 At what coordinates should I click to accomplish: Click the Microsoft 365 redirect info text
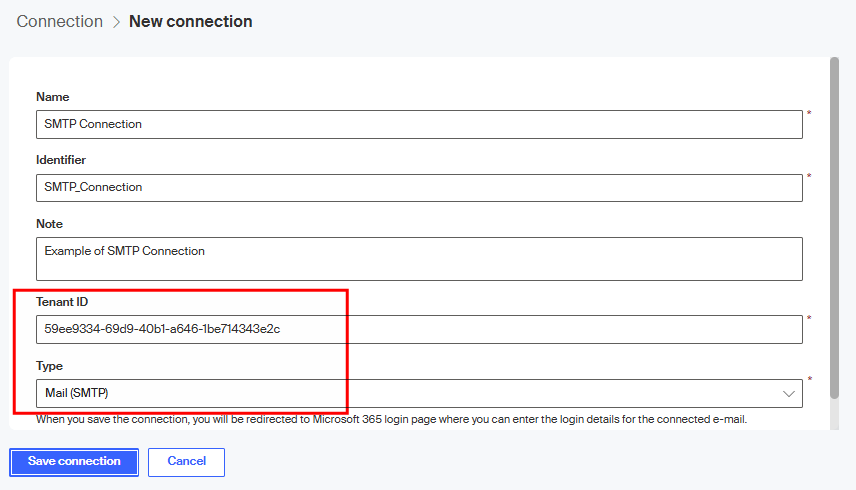(391, 419)
